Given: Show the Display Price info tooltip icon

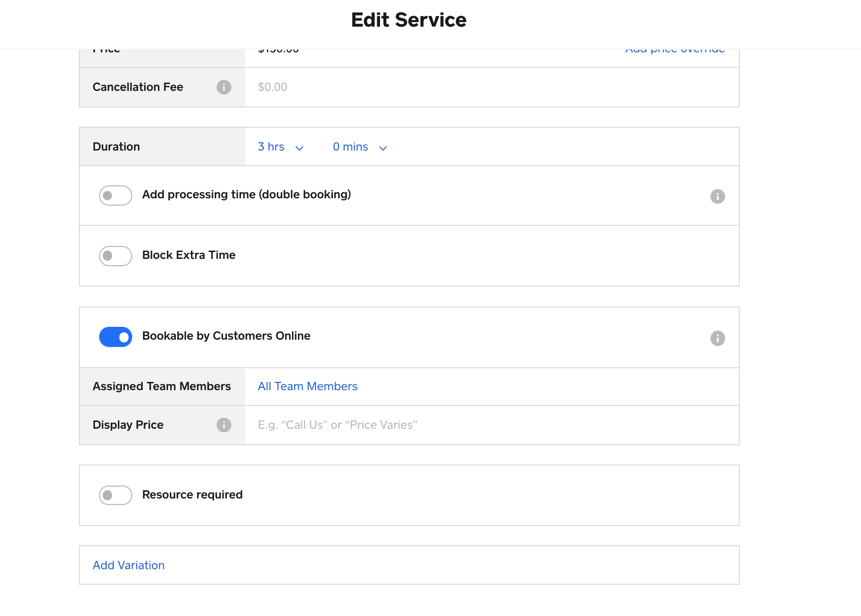Looking at the screenshot, I should [x=224, y=425].
